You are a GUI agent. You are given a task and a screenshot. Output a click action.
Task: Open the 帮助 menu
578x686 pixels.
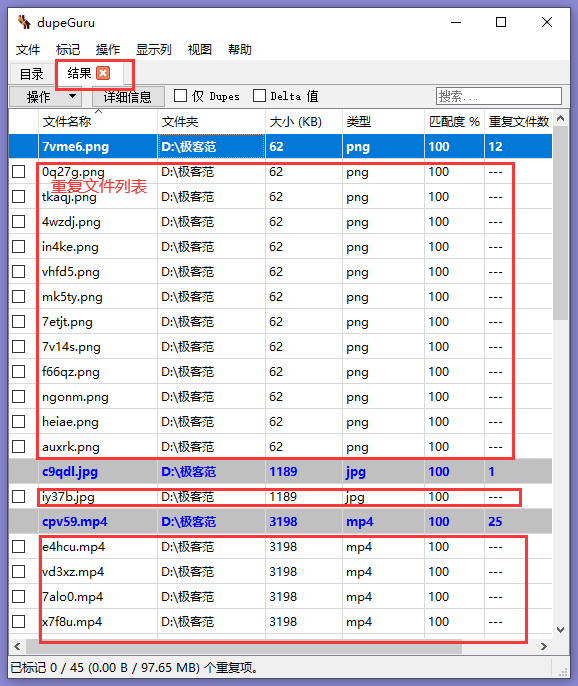240,49
